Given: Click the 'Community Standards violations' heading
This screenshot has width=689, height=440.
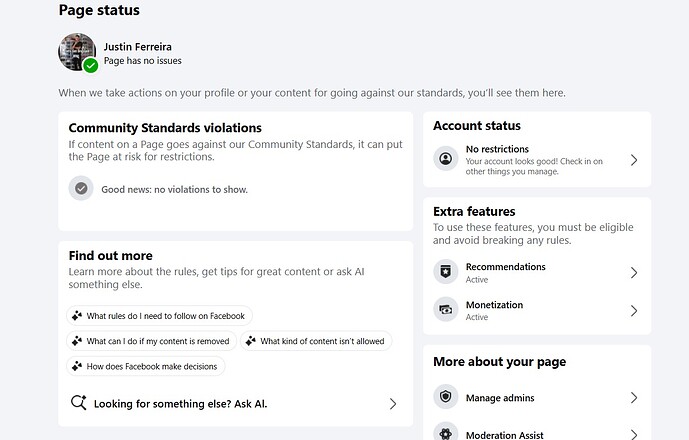Looking at the screenshot, I should coord(165,128).
